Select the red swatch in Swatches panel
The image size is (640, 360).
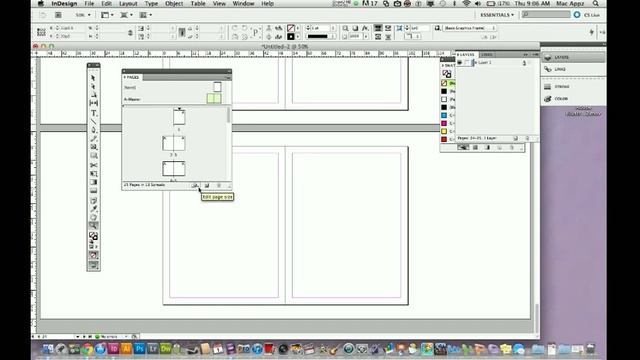click(x=444, y=139)
